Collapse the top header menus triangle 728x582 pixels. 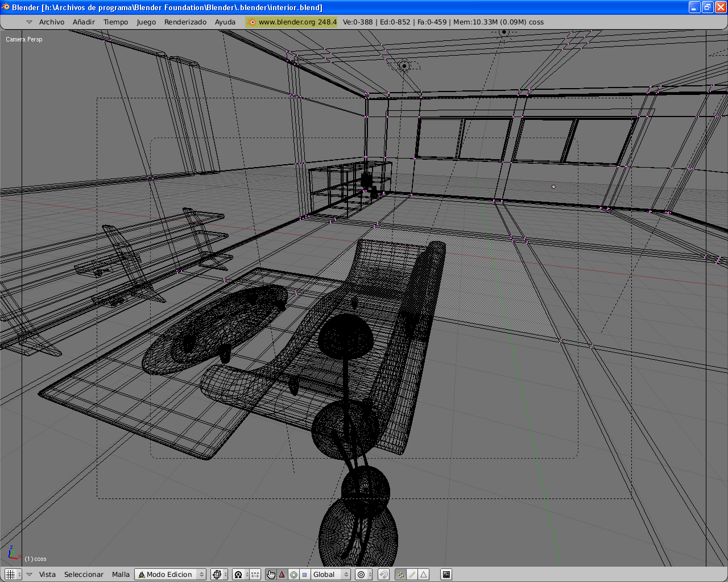[30, 22]
